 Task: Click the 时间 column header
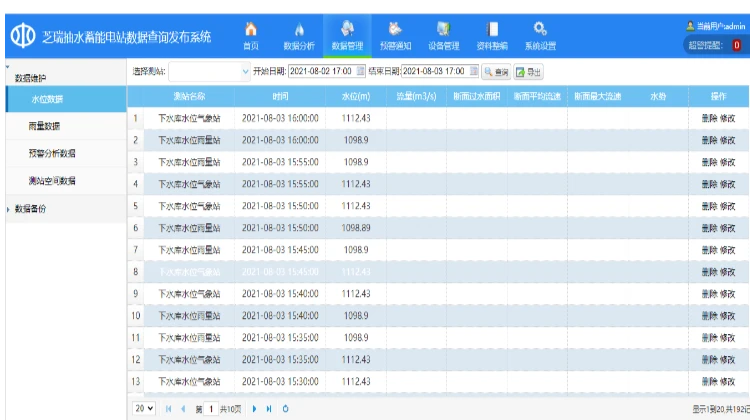point(280,97)
